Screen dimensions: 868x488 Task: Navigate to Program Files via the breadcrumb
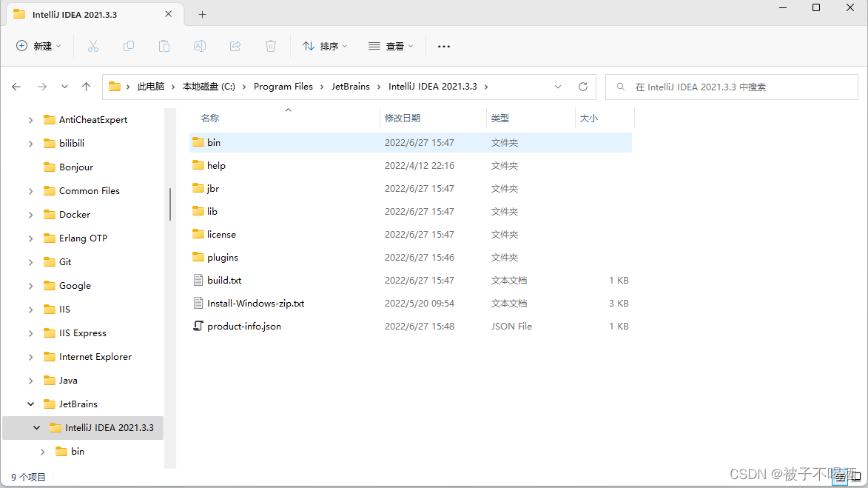pos(283,86)
